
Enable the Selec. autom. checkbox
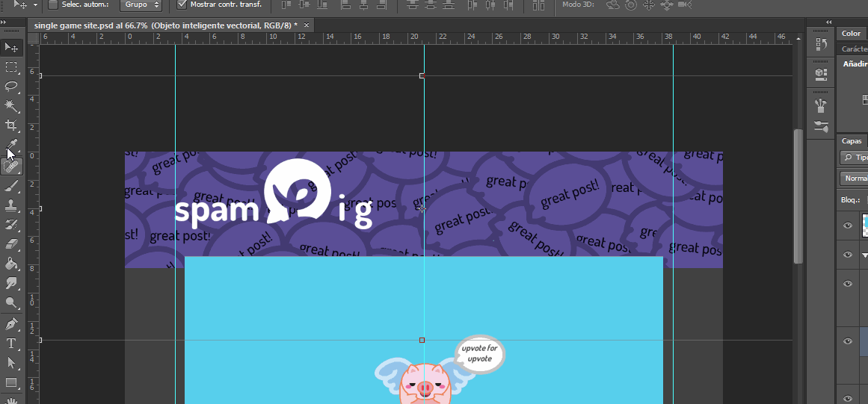(53, 4)
